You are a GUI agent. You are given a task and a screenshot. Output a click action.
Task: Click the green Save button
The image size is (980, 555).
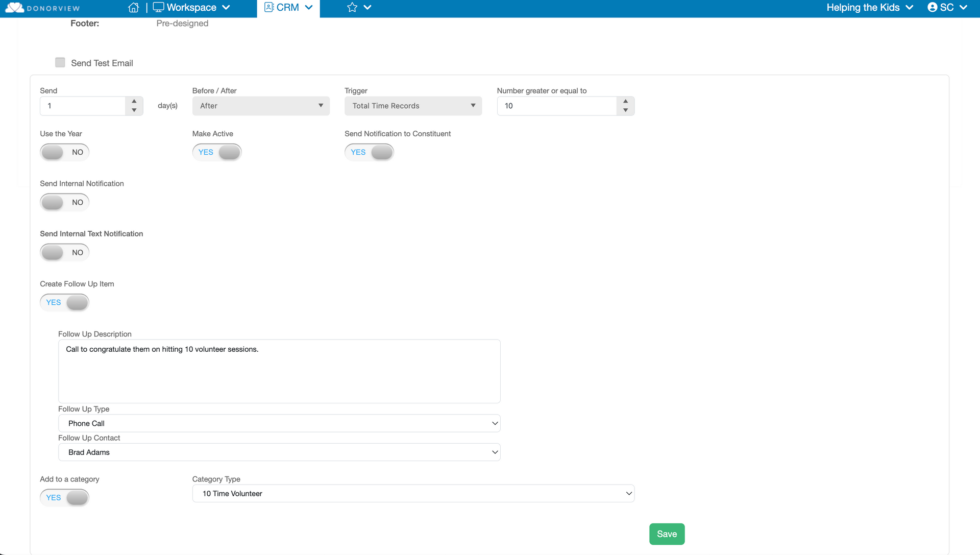(667, 534)
